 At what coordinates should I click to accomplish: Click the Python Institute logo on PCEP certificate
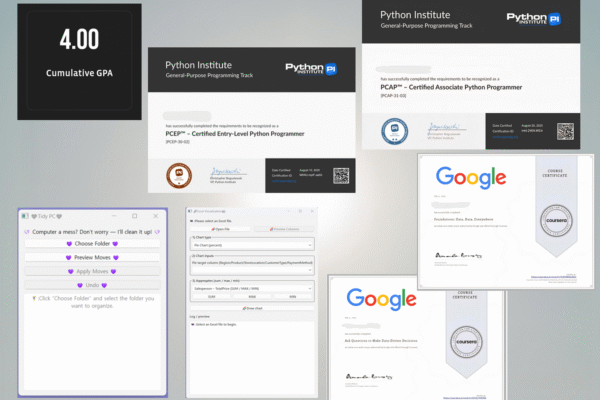click(310, 68)
